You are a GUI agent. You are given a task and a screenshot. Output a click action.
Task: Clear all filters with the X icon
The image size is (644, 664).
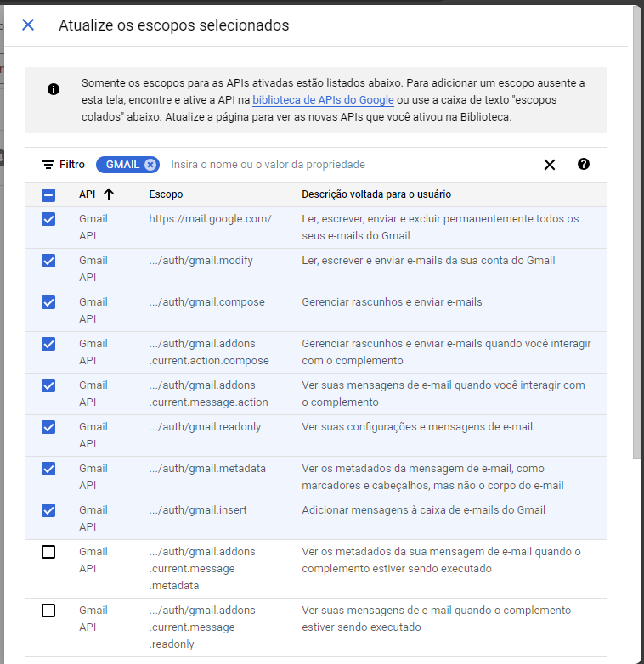pos(550,165)
